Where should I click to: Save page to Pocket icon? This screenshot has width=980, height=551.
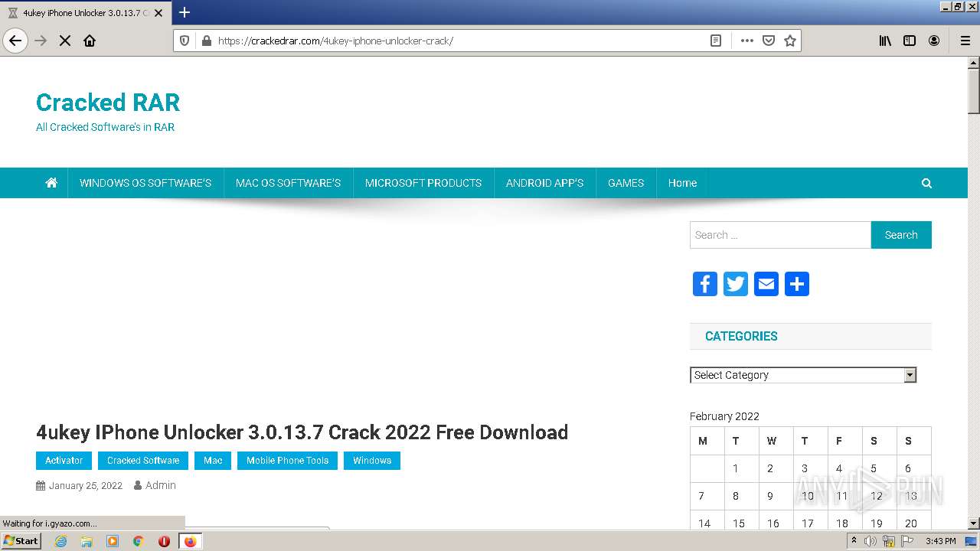tap(769, 41)
